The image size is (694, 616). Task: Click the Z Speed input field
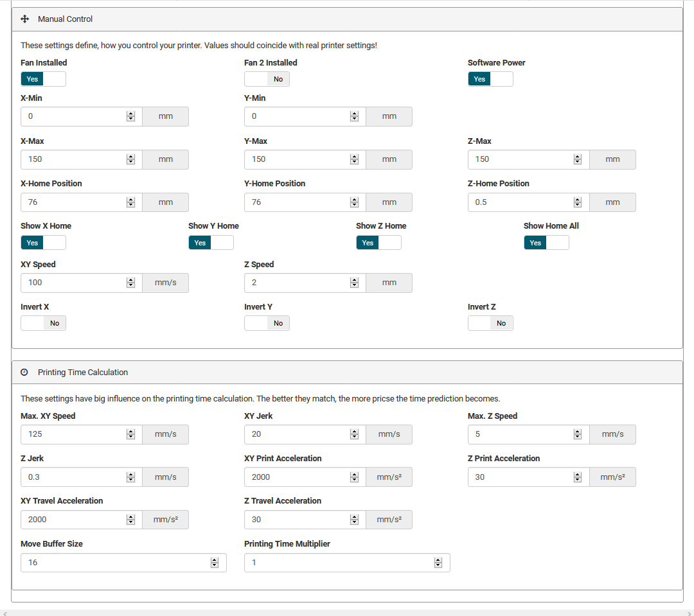point(305,283)
